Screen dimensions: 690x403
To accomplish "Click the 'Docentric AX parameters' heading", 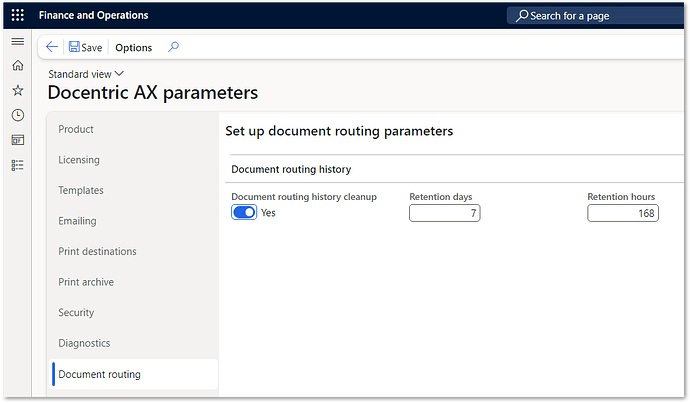I will 153,93.
